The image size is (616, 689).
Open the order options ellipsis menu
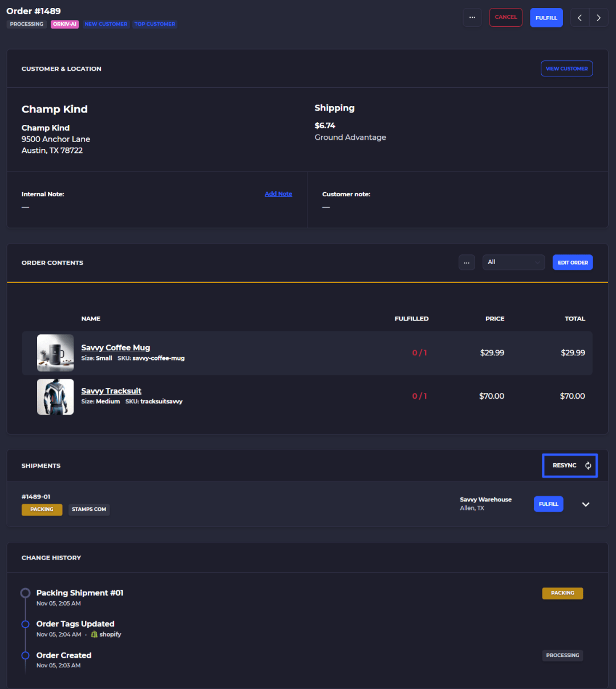pos(472,17)
